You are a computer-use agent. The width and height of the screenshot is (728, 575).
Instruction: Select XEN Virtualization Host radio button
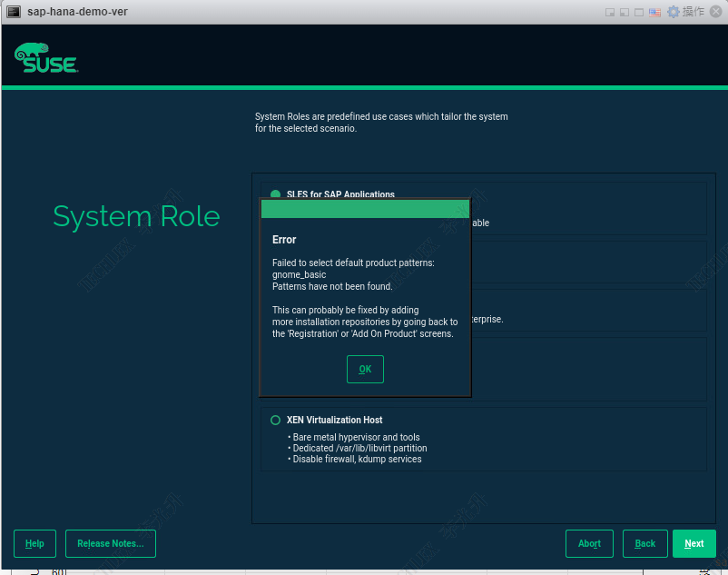(275, 421)
